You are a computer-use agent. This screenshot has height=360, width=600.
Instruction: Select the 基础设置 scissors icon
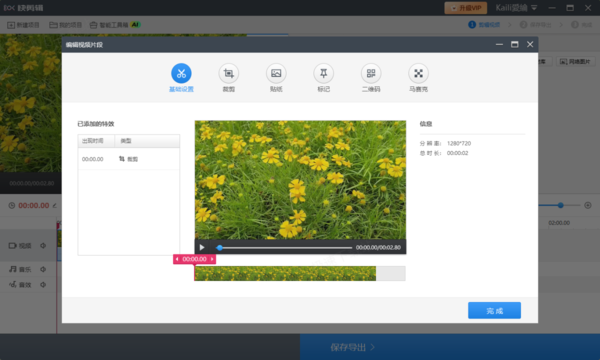(x=181, y=73)
